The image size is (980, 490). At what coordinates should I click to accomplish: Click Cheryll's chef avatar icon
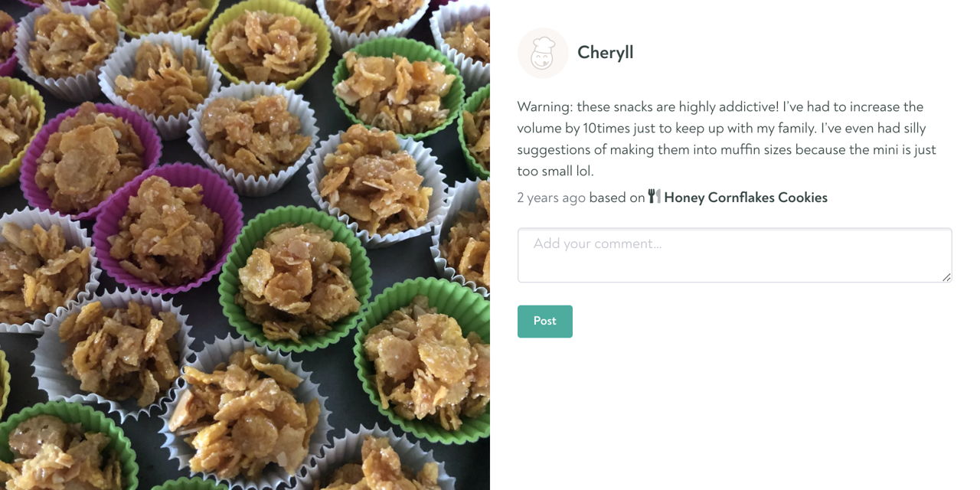coord(543,53)
